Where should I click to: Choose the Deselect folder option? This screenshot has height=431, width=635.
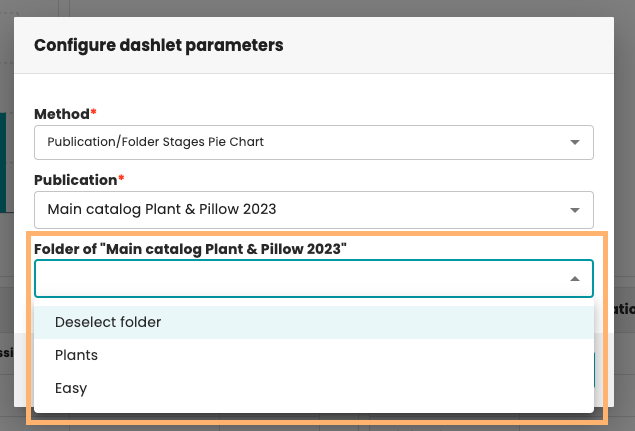[x=108, y=322]
